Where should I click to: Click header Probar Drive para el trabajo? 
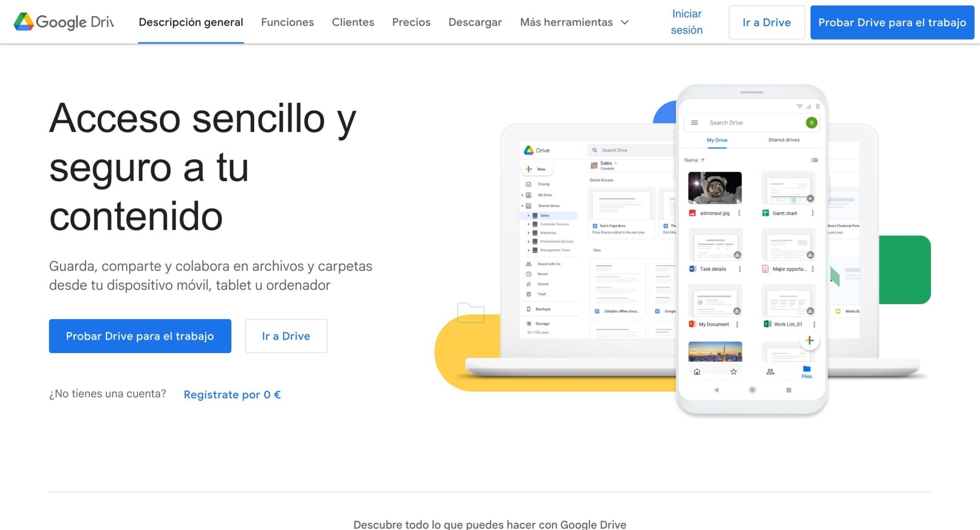tap(892, 22)
